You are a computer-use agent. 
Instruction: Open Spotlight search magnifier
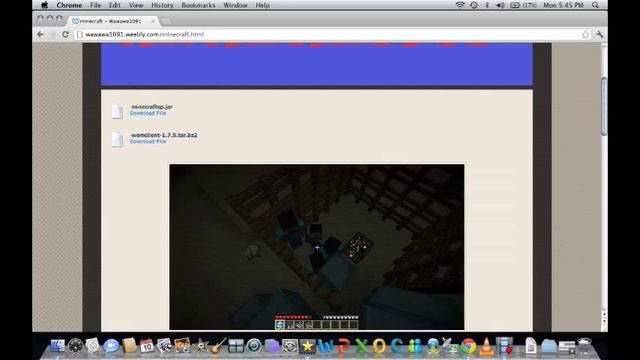pyautogui.click(x=595, y=5)
